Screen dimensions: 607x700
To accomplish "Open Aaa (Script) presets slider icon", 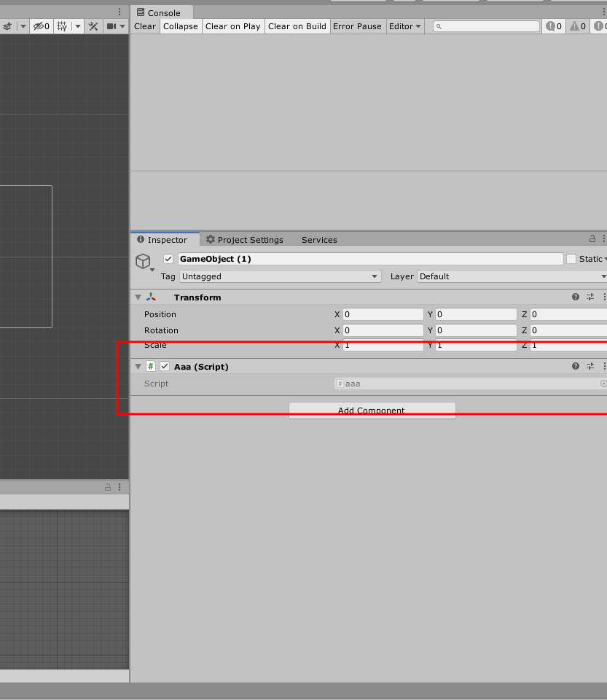I will click(590, 366).
